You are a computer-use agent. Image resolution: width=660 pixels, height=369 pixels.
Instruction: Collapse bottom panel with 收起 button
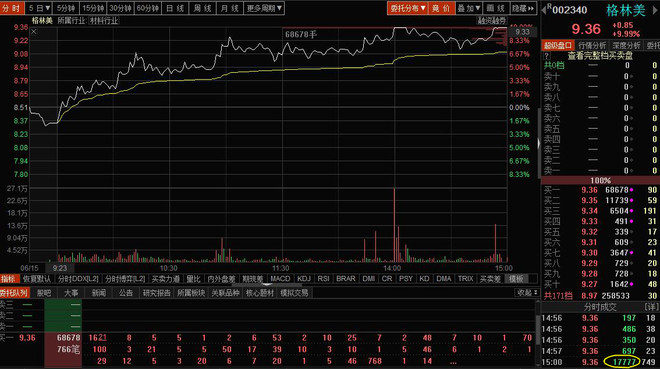[526, 292]
